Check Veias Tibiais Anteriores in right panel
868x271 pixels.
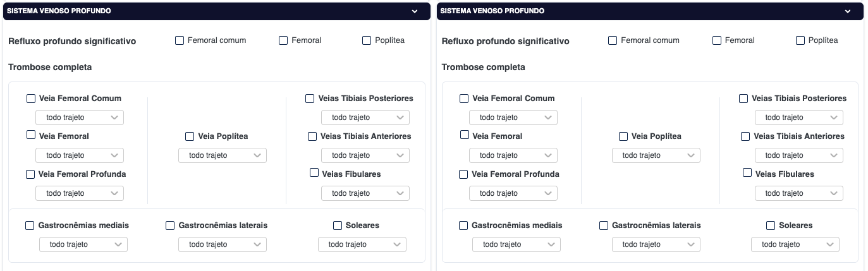(x=746, y=136)
